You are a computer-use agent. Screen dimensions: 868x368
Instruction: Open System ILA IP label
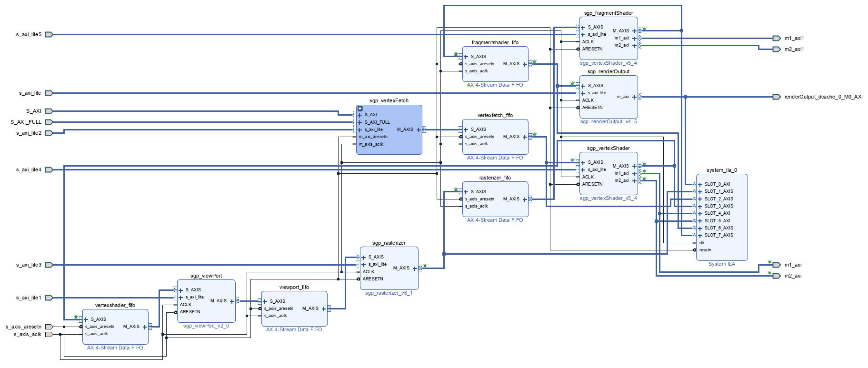click(721, 264)
